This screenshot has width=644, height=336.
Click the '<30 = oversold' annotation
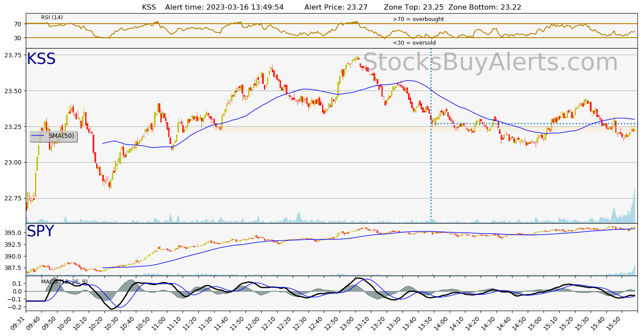(414, 43)
